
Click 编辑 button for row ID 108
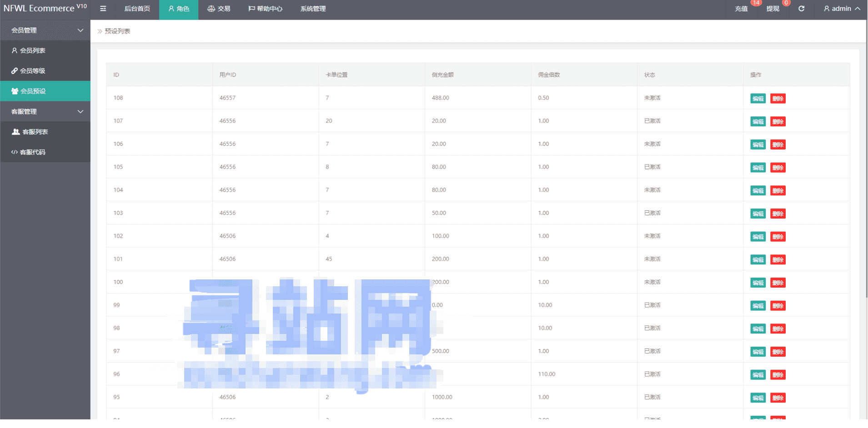pyautogui.click(x=758, y=99)
